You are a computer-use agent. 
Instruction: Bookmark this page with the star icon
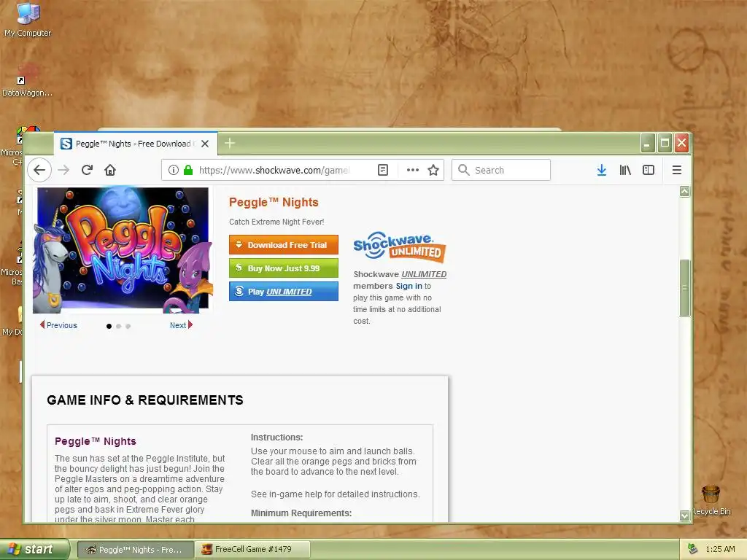point(433,170)
